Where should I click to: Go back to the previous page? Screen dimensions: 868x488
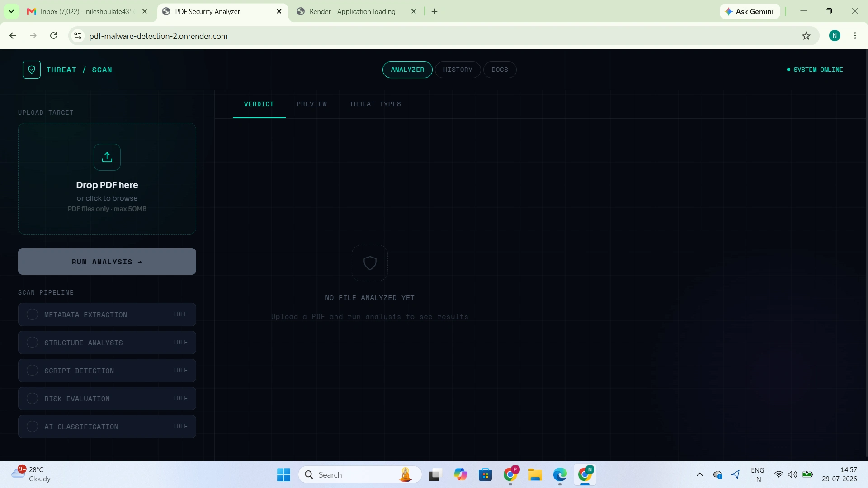13,36
